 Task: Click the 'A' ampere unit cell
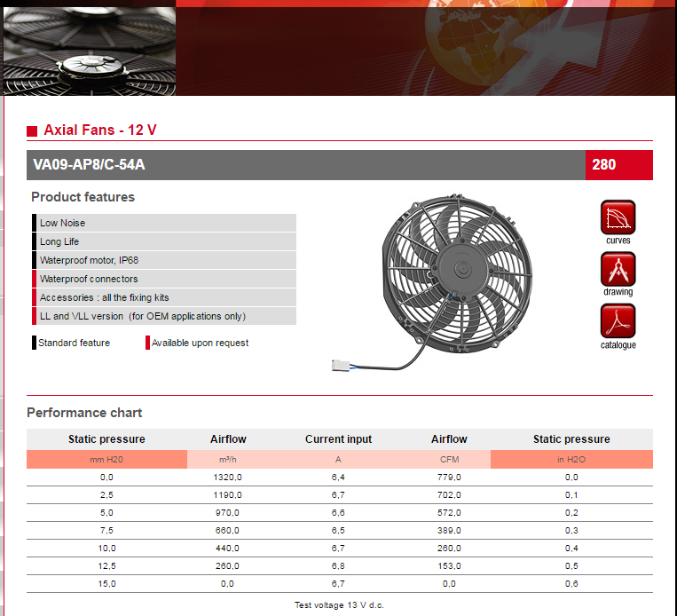coord(338,459)
